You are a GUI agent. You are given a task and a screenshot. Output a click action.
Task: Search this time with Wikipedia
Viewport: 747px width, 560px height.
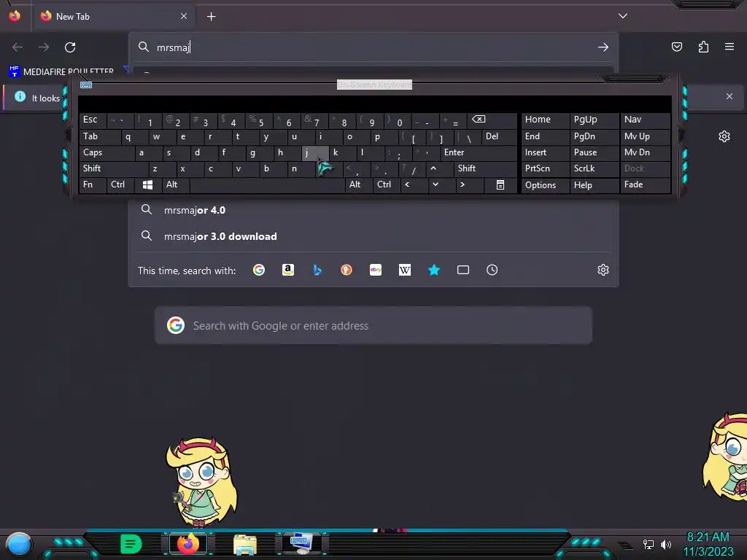click(x=404, y=270)
